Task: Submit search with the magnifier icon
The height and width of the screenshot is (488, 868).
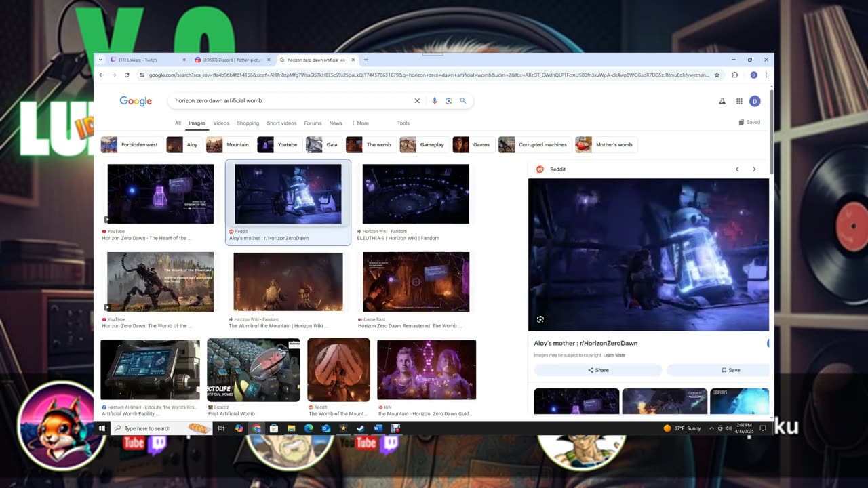Action: click(463, 101)
